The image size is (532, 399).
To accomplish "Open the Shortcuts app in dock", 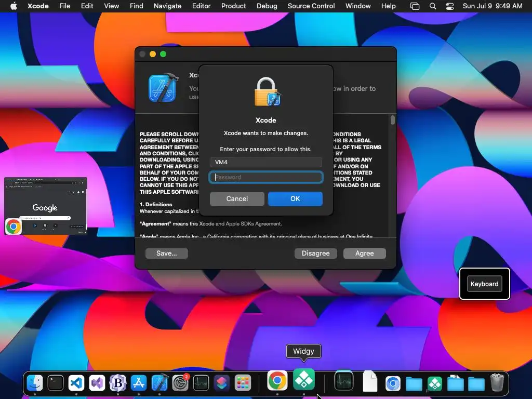I will tap(221, 383).
